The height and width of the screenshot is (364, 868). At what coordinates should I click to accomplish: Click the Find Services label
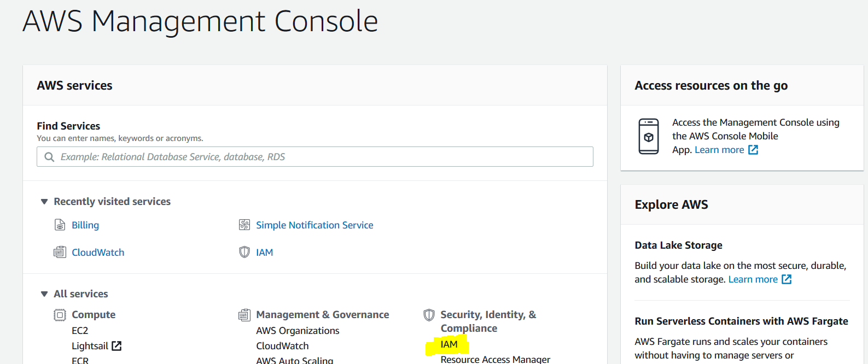point(68,126)
